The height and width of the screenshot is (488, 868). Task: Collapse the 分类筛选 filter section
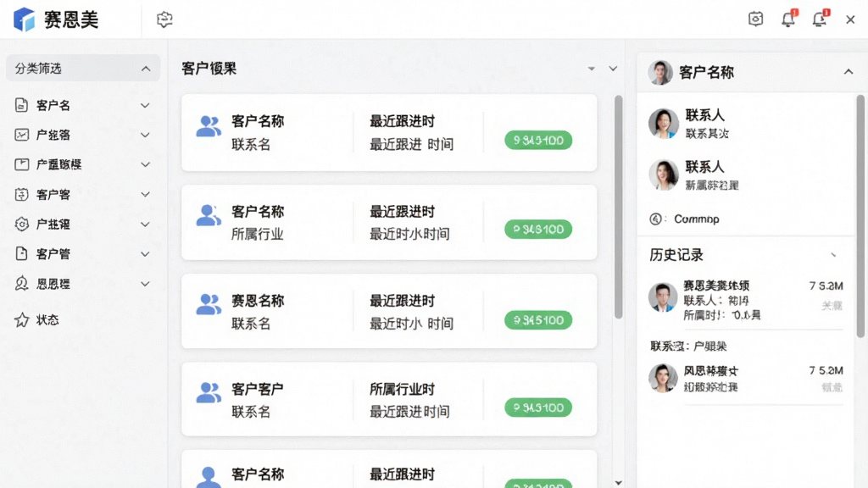tap(146, 69)
